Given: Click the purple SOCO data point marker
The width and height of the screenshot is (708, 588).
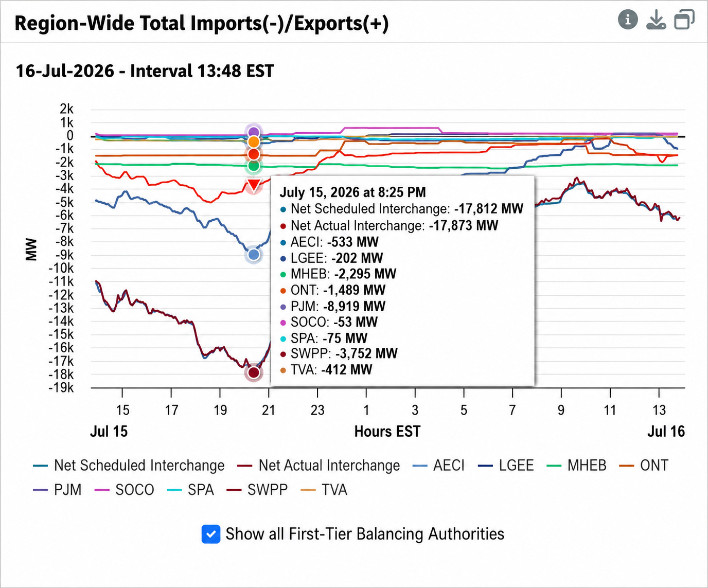Looking at the screenshot, I should [253, 133].
